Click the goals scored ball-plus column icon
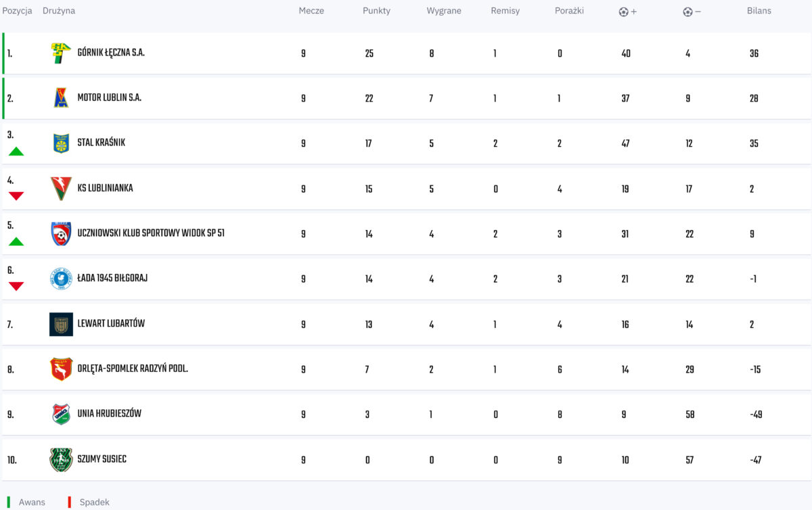812x510 pixels. tap(627, 11)
